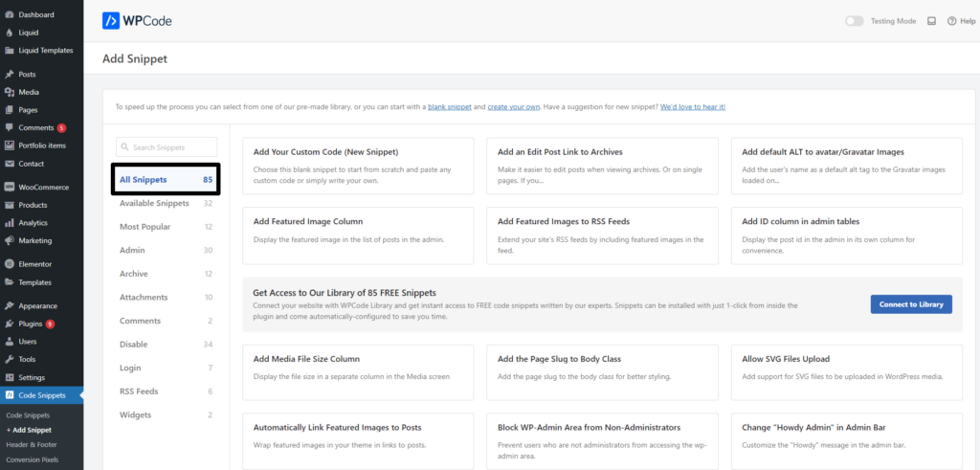Image resolution: width=980 pixels, height=470 pixels.
Task: Open the Comments menu in sidebar
Action: 35,127
